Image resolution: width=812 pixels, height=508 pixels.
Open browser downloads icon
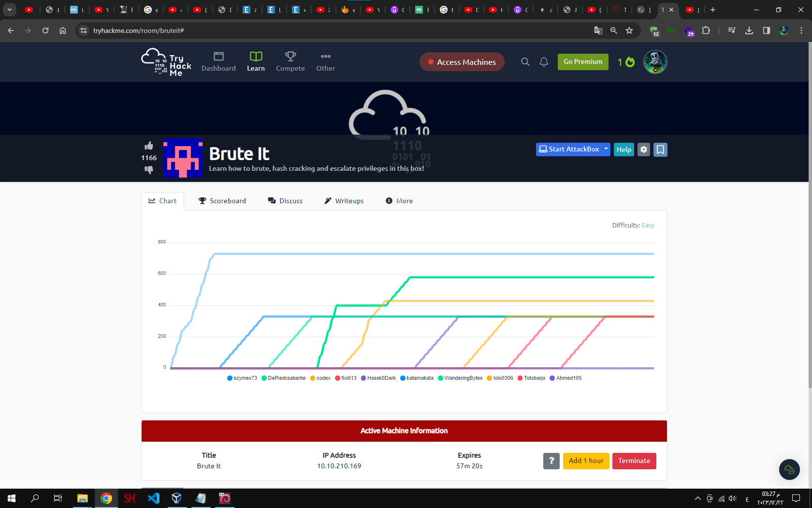click(749, 30)
